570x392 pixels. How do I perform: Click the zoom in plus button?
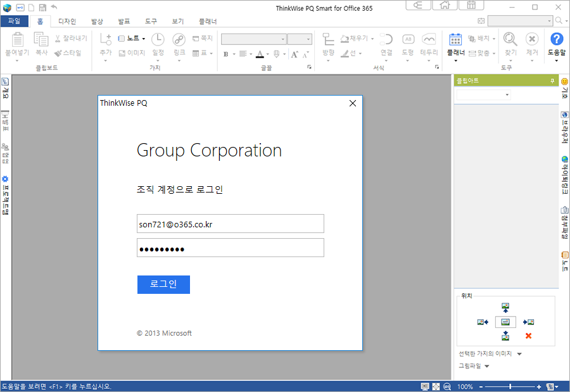[539, 387]
